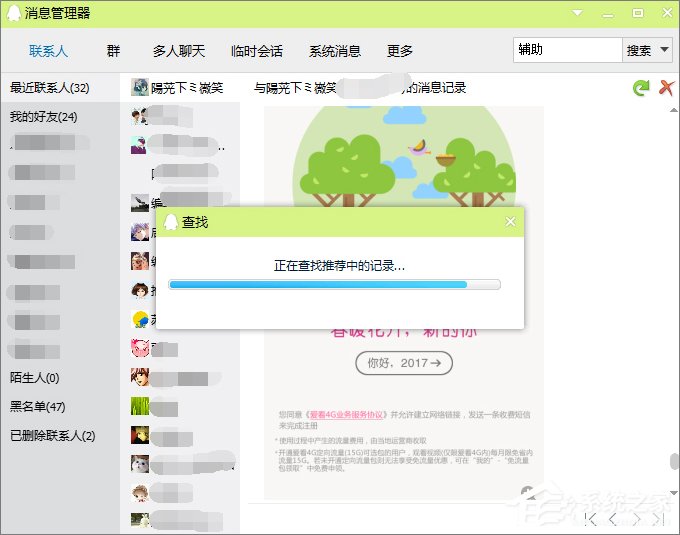Select the purple-haired anime avatar contact
The height and width of the screenshot is (535, 680).
point(140,232)
